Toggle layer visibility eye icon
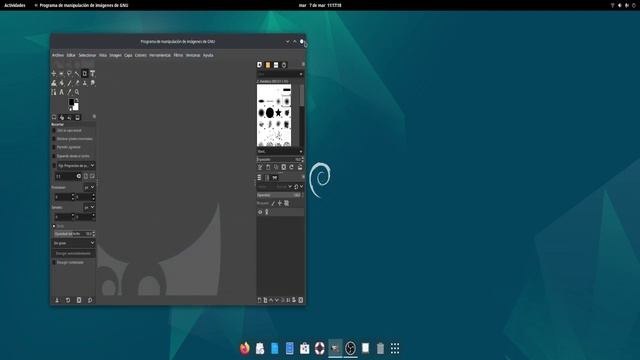 coord(260,212)
